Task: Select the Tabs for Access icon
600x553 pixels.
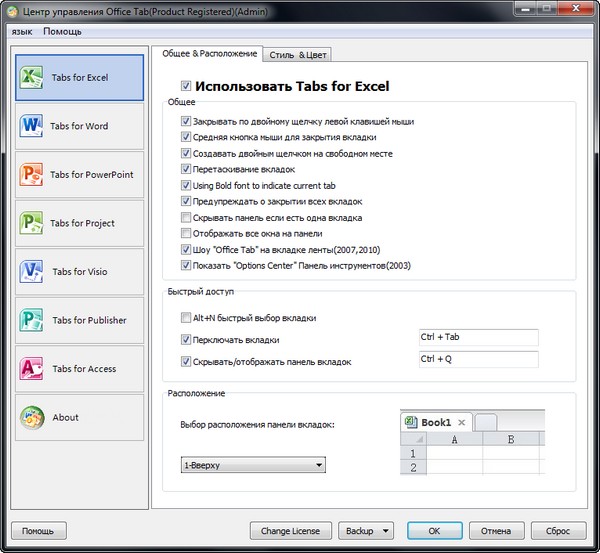Action: 31,368
